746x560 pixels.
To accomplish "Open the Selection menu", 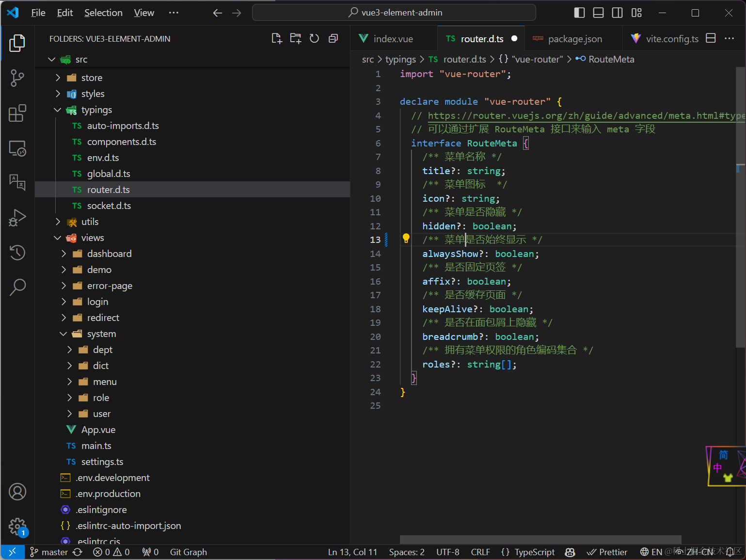I will click(x=103, y=13).
